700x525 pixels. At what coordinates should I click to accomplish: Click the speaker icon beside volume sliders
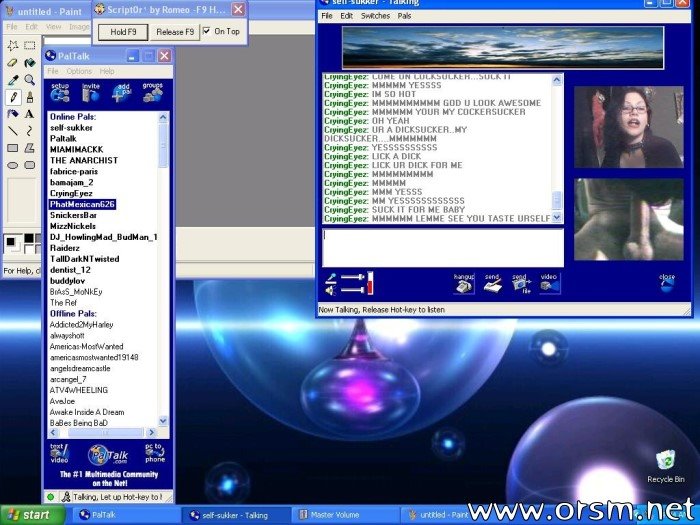tap(331, 291)
